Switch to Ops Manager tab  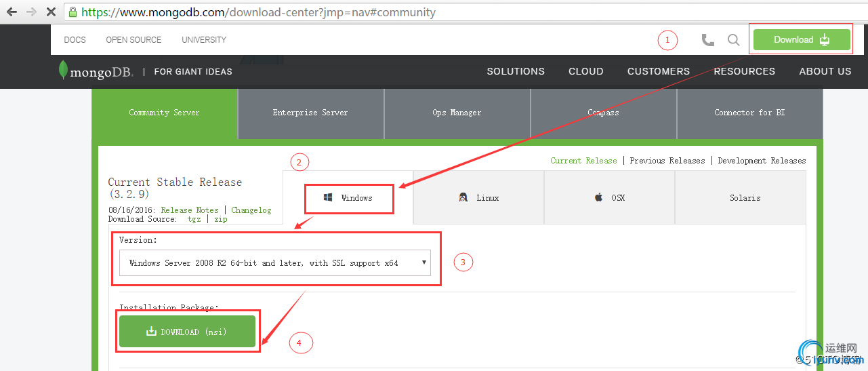pyautogui.click(x=457, y=113)
